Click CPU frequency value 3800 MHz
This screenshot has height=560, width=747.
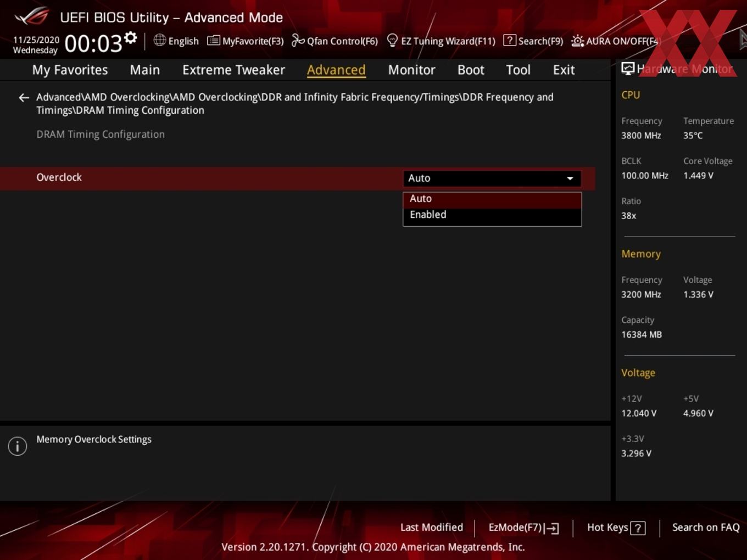[641, 135]
